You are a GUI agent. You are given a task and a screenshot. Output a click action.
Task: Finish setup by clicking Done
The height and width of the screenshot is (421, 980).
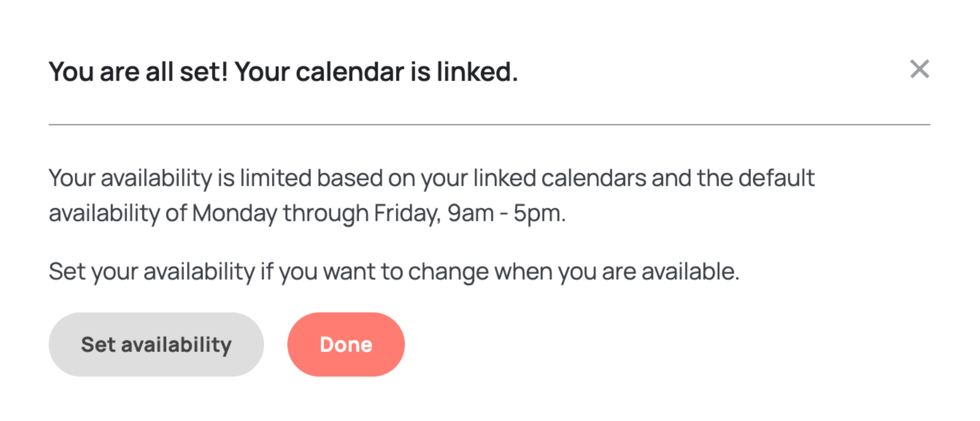[346, 344]
